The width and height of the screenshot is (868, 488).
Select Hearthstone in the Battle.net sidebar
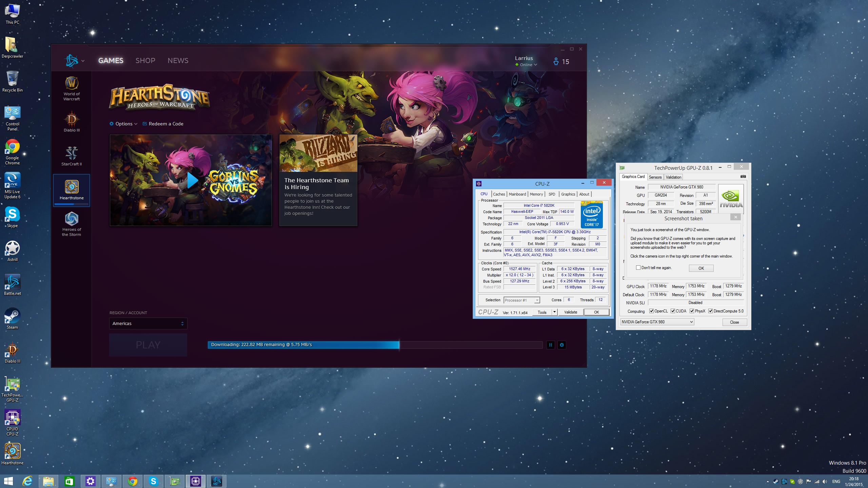point(72,190)
